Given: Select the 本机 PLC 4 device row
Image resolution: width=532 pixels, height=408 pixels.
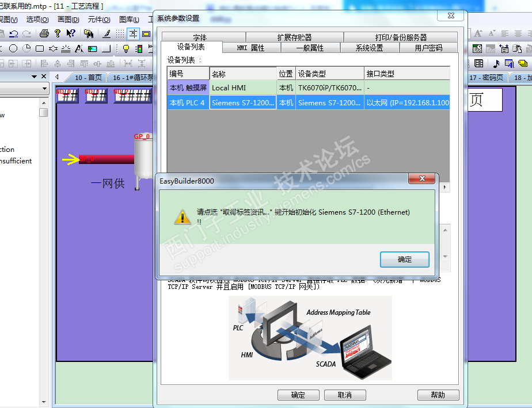Looking at the screenshot, I should pos(309,103).
